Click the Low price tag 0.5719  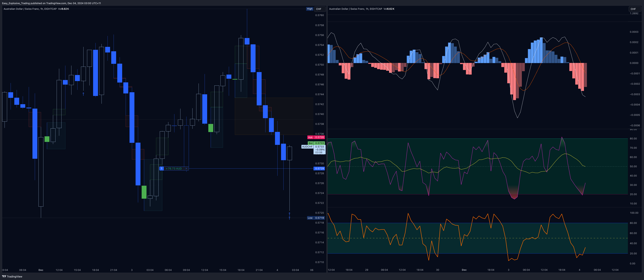click(x=319, y=218)
